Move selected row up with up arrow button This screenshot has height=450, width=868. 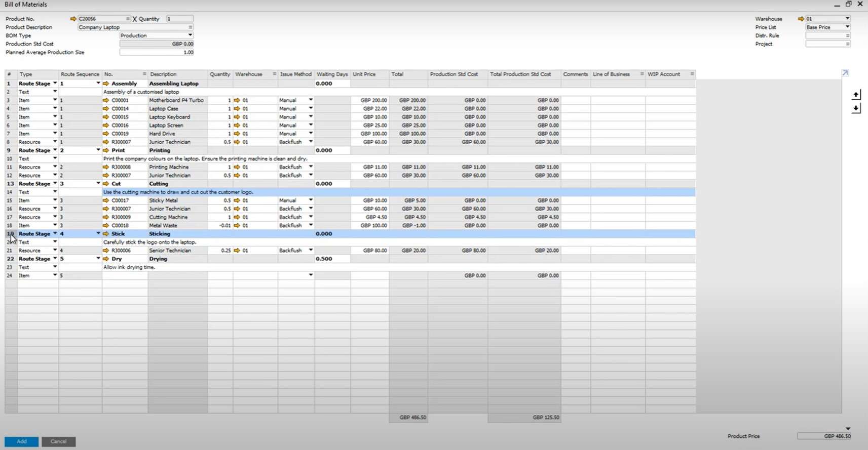click(856, 95)
